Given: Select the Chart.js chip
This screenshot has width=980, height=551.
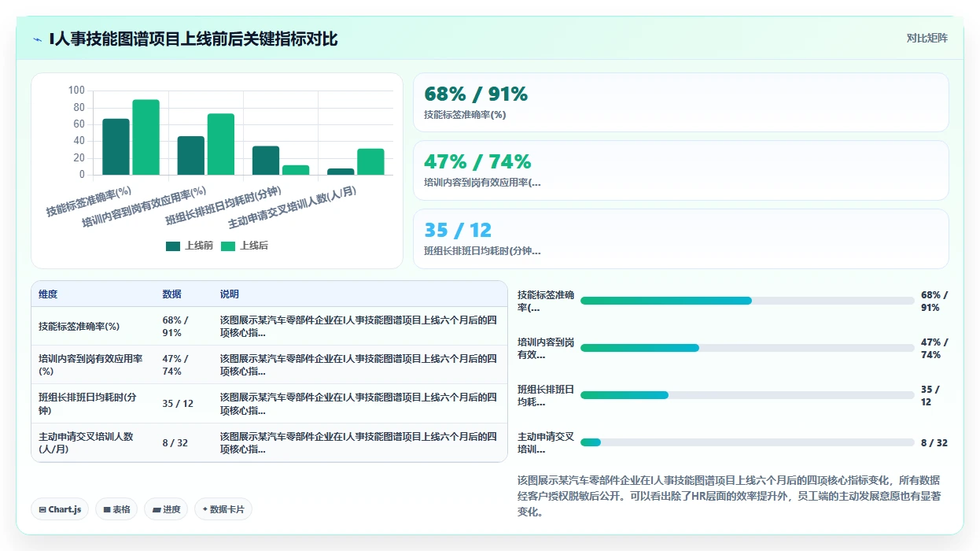Looking at the screenshot, I should tap(61, 509).
